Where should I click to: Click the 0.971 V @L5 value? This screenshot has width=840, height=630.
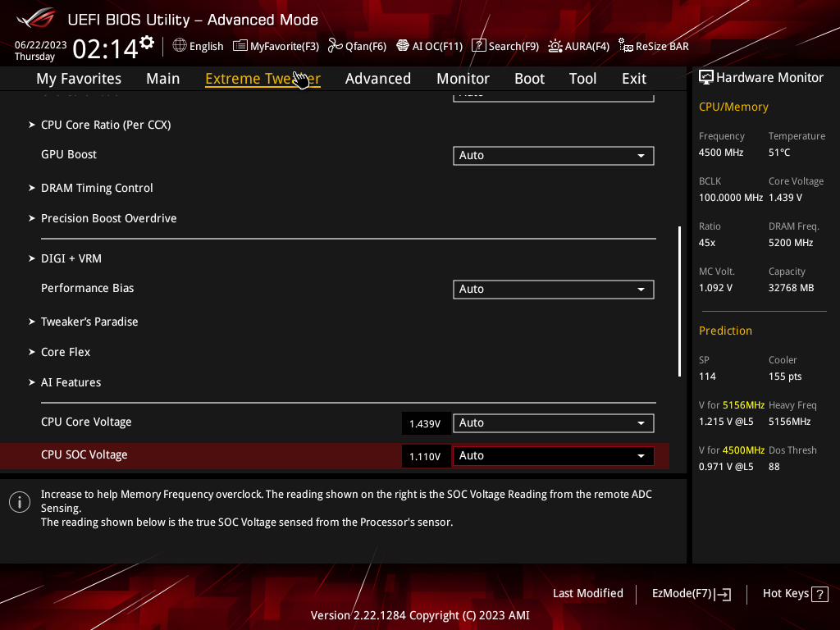pyautogui.click(x=726, y=467)
